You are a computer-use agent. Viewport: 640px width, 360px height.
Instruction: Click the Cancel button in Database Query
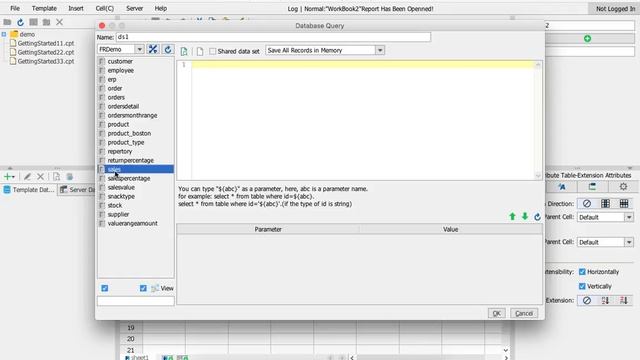tap(524, 313)
